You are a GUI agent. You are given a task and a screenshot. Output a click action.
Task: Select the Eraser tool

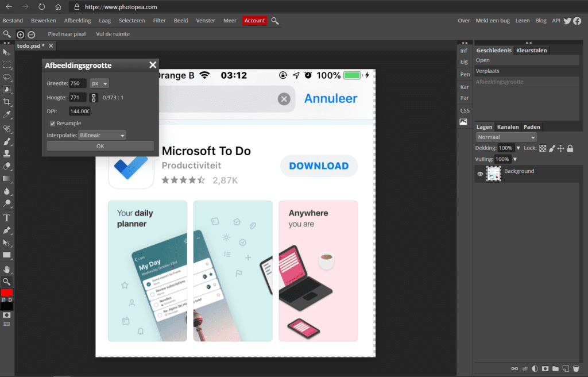[7, 166]
